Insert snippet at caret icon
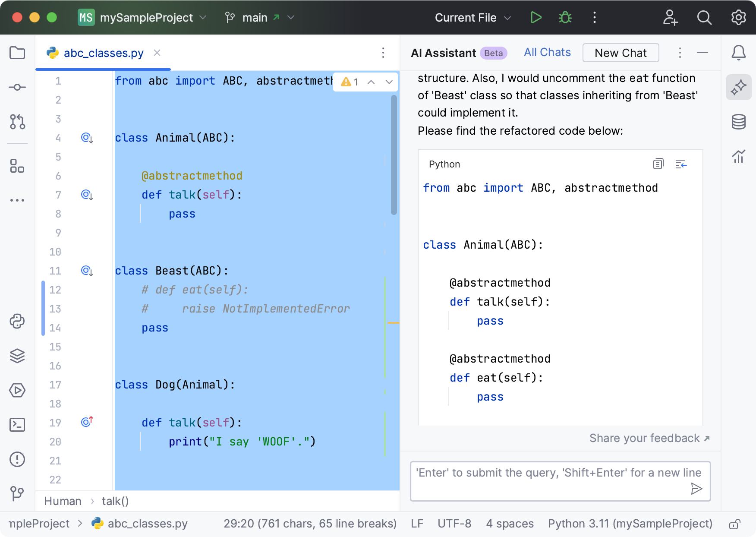This screenshot has width=756, height=537. 681,164
